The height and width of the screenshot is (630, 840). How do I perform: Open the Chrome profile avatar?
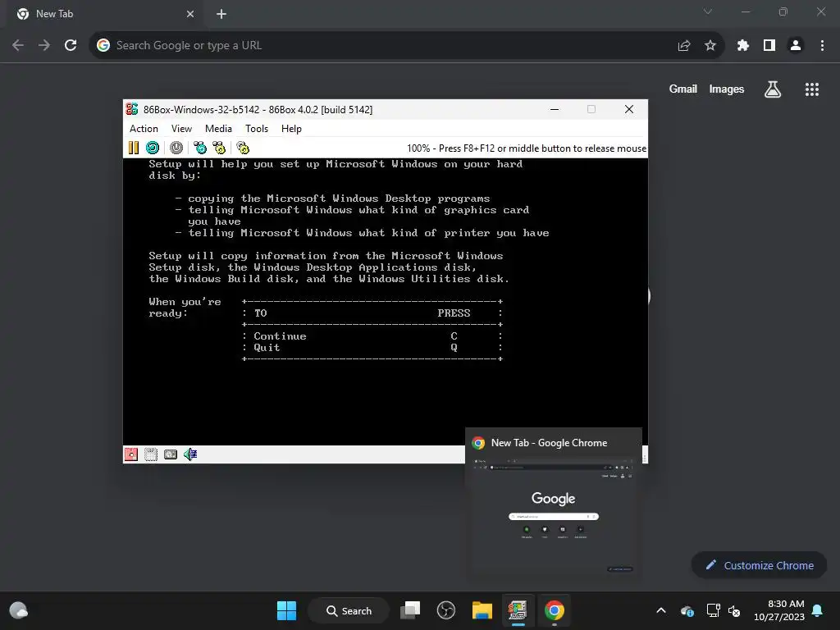click(796, 46)
